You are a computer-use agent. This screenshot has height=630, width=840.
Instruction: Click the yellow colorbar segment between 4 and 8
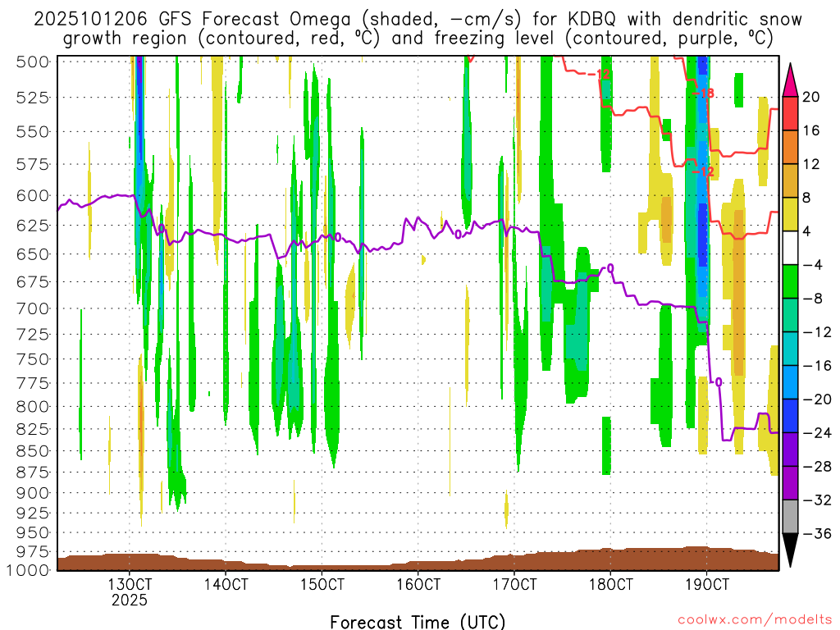tap(790, 214)
